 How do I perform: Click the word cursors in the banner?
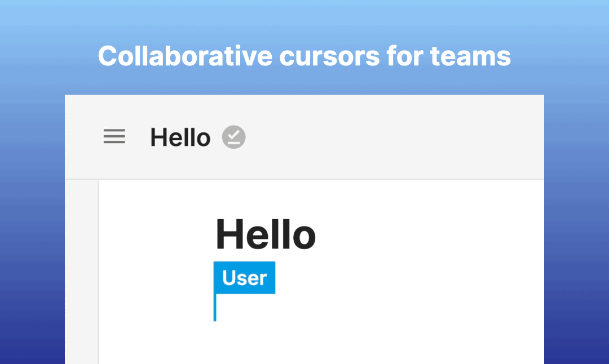click(329, 57)
